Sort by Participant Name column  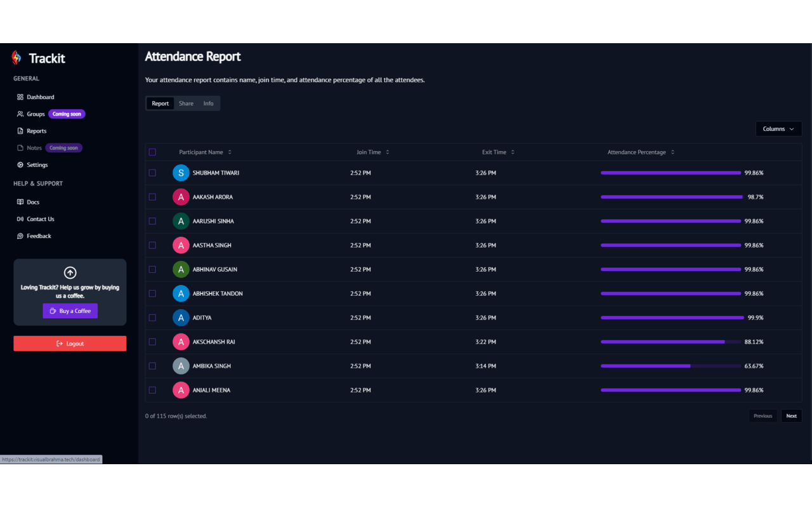click(x=206, y=152)
